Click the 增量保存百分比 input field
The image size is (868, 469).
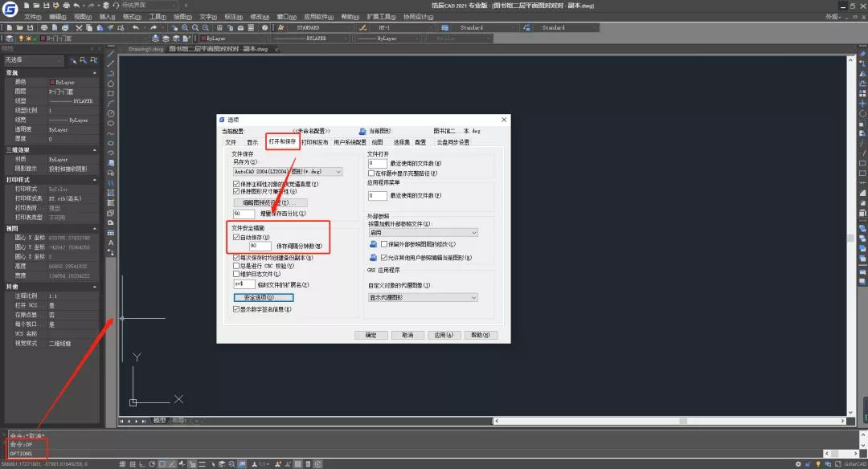coord(244,214)
